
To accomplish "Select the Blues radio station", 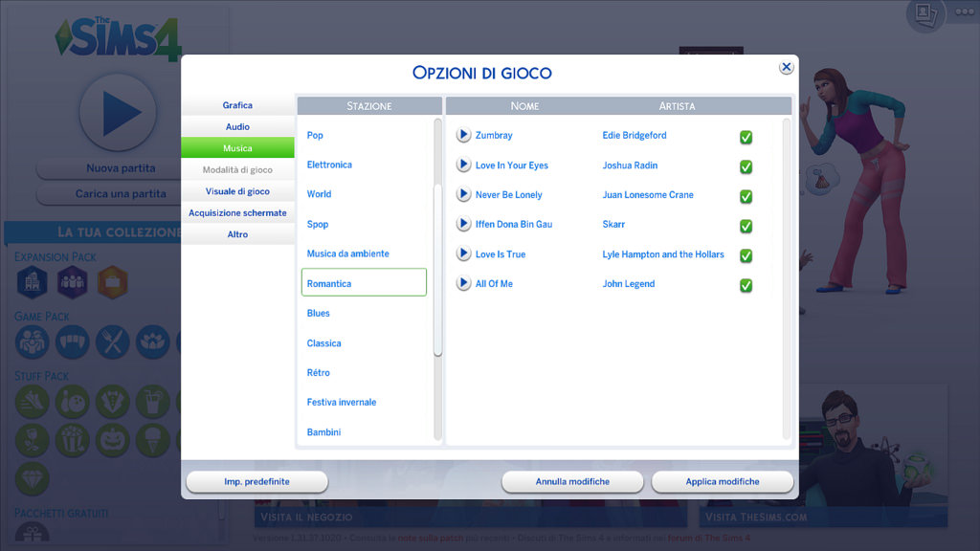I will pyautogui.click(x=318, y=313).
